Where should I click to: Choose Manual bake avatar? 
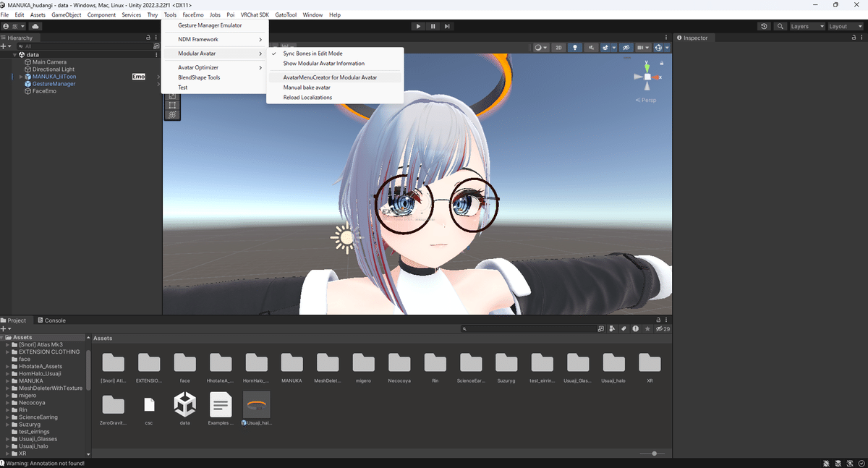335,88
